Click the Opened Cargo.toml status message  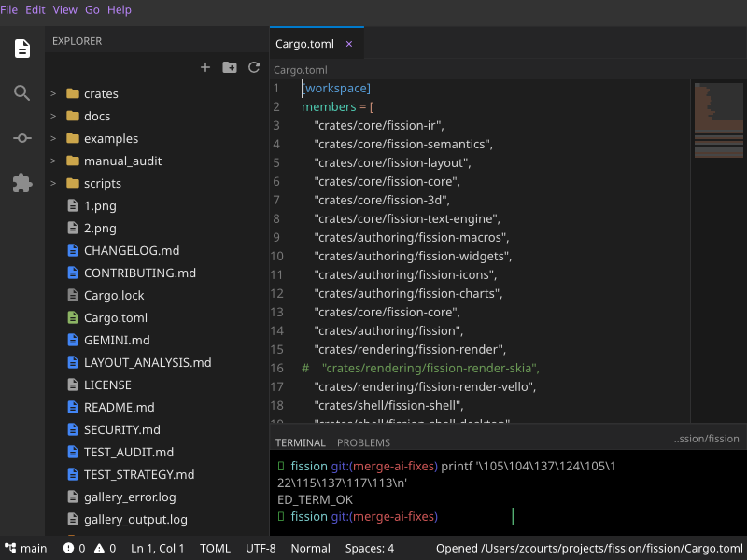(589, 548)
